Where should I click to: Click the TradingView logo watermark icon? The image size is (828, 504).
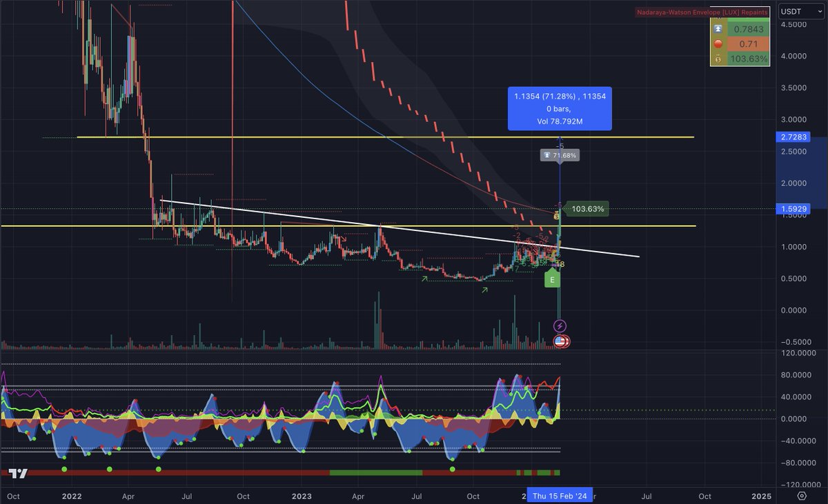(18, 473)
